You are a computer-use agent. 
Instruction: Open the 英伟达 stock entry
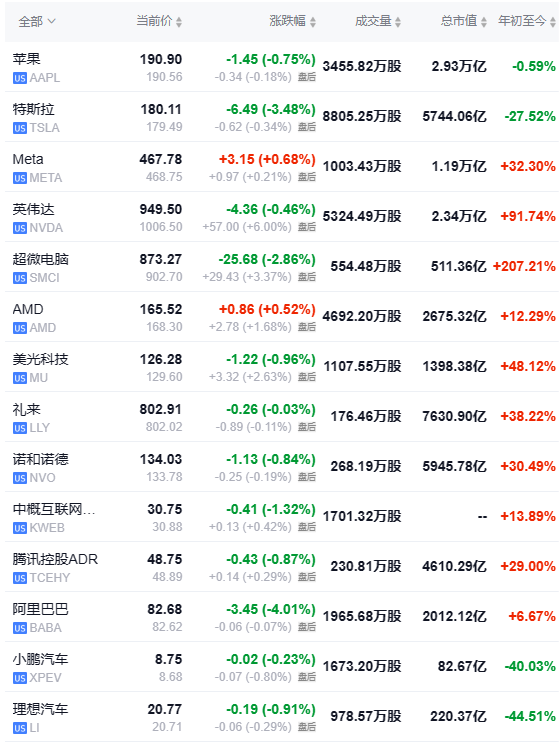coord(282,217)
